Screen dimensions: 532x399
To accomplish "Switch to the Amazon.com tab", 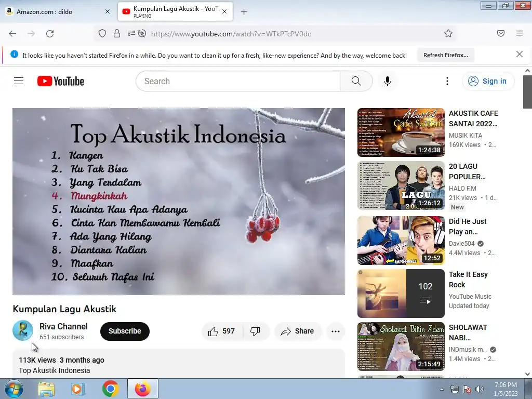I will pyautogui.click(x=58, y=11).
